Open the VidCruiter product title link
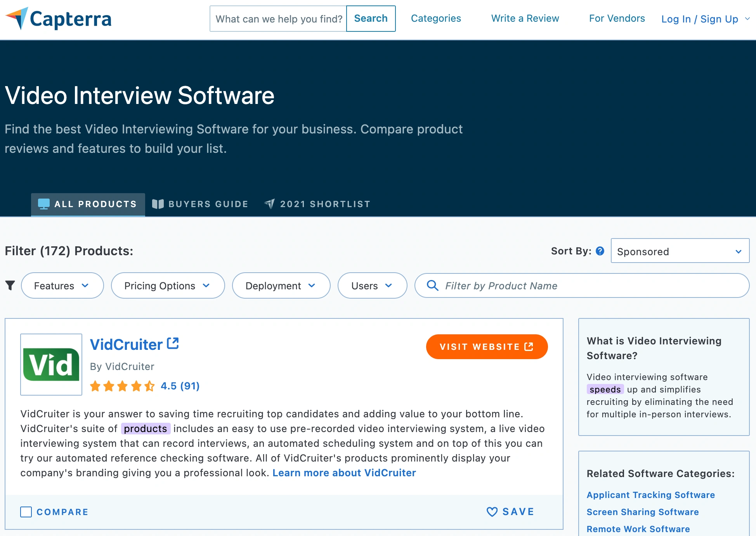 click(127, 344)
